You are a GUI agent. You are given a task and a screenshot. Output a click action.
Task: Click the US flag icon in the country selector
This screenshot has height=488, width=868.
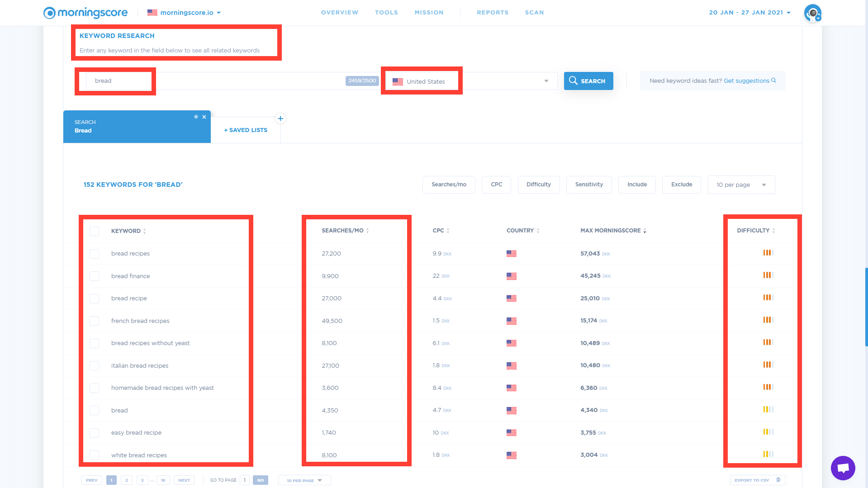pos(398,81)
